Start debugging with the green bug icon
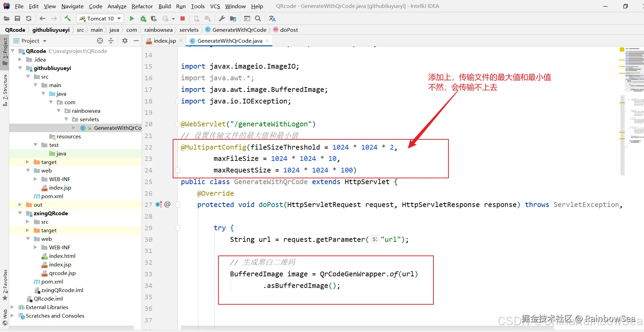 pos(143,18)
